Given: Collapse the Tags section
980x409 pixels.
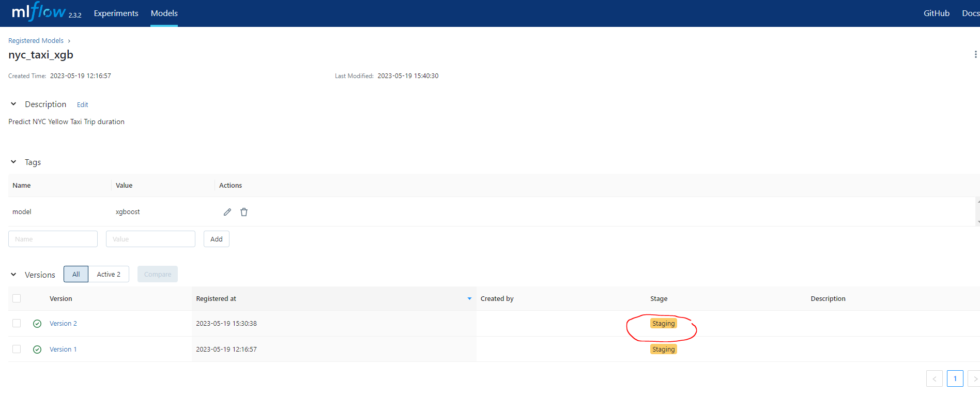Looking at the screenshot, I should (13, 162).
